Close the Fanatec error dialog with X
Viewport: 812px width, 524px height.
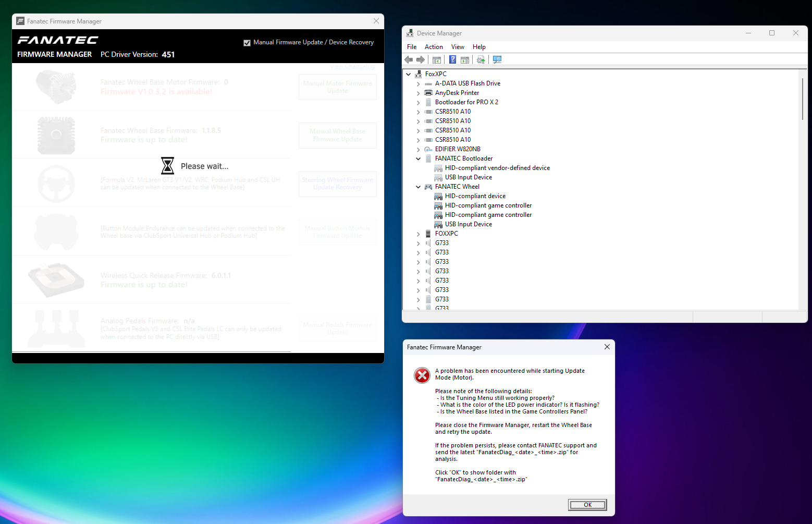[607, 347]
